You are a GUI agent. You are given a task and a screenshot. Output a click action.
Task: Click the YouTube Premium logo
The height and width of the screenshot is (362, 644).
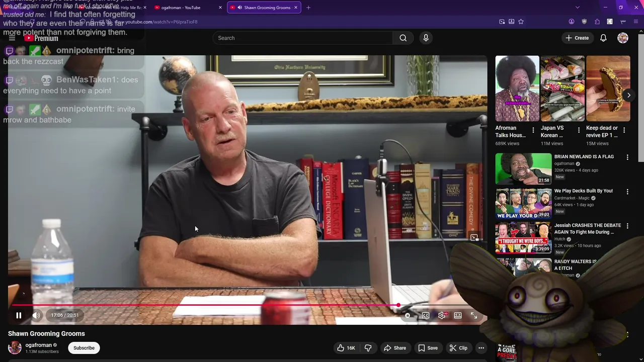pyautogui.click(x=41, y=38)
